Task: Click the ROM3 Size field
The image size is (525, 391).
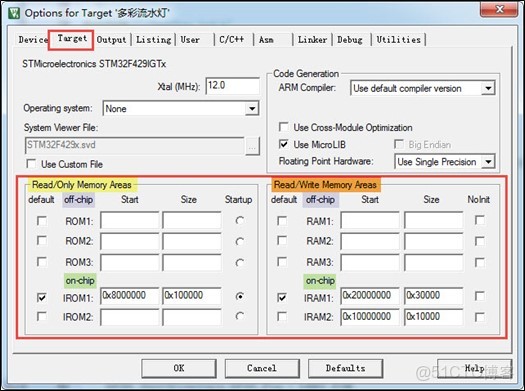Action: (x=192, y=262)
